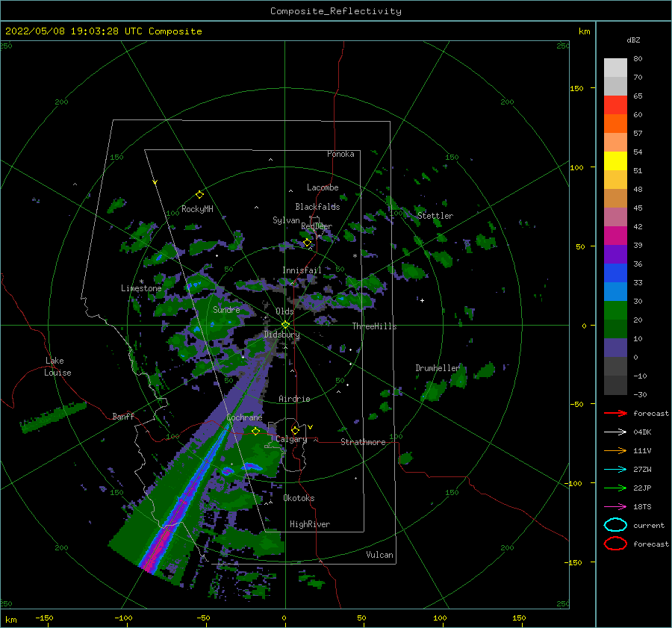Click the red forecast ellipse icon

coord(615,544)
